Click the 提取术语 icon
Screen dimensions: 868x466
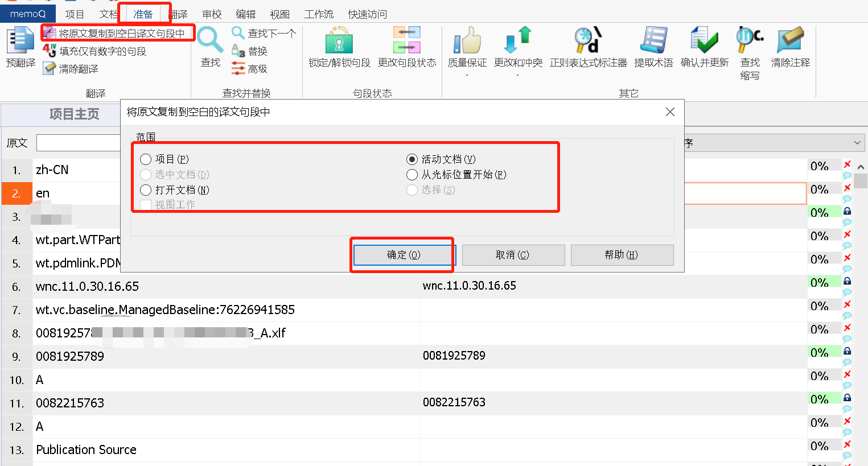653,41
